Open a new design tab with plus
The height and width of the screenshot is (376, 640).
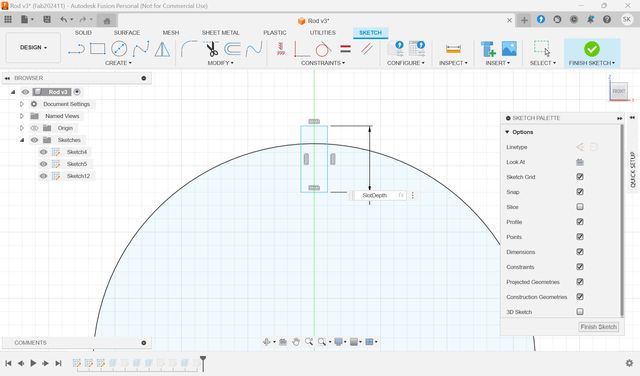coord(524,20)
